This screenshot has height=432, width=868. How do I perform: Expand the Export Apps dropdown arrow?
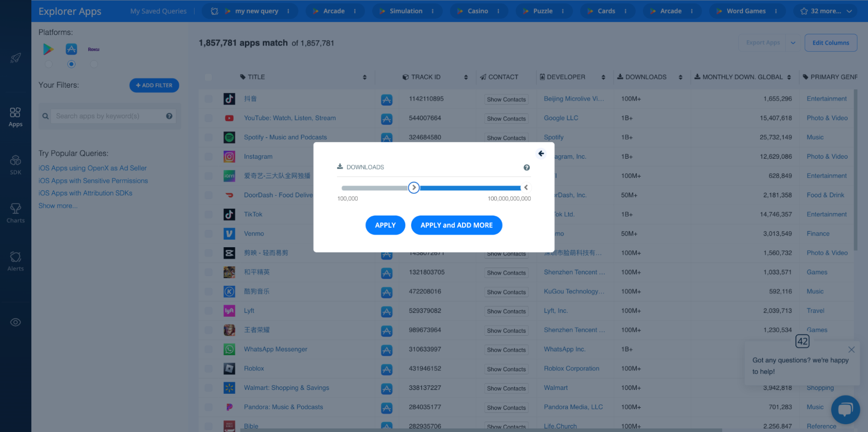click(793, 43)
